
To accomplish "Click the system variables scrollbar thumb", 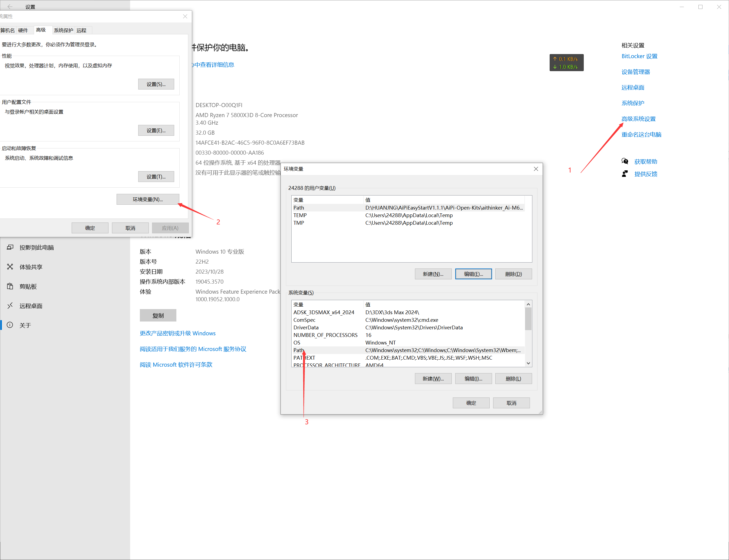I will (528, 319).
